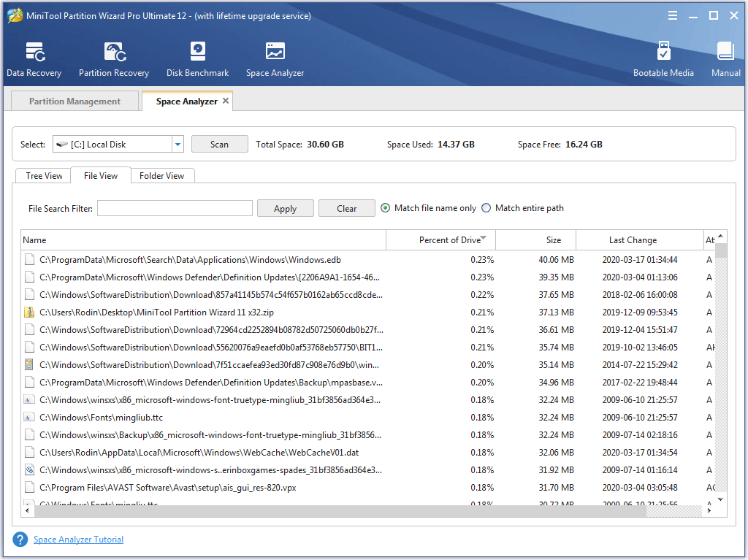
Task: Select the File View tab
Action: [101, 175]
